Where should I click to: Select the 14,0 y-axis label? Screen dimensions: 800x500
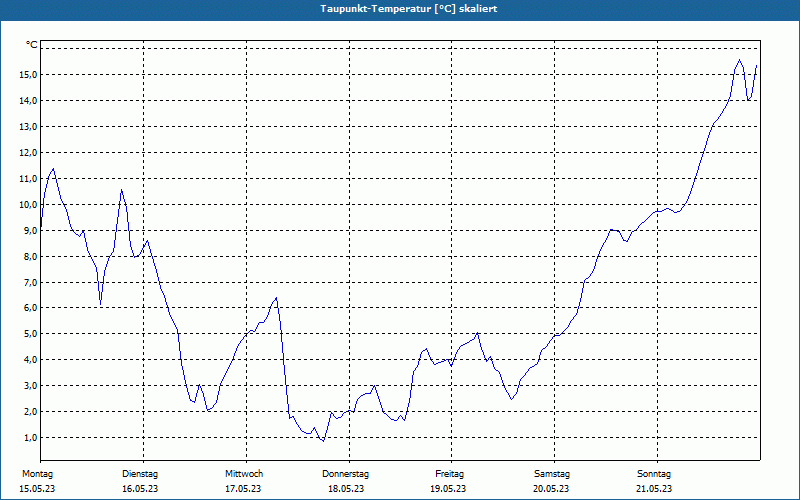(x=28, y=101)
